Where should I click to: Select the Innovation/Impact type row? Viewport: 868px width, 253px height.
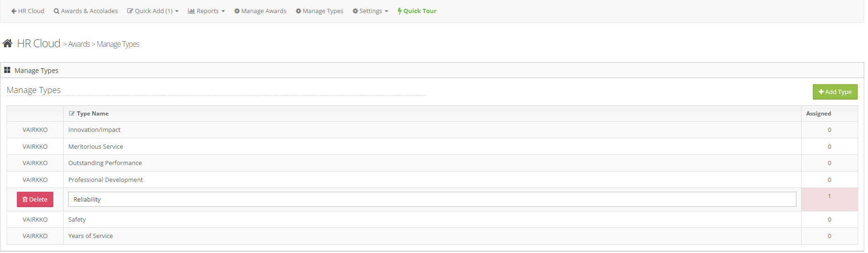pos(94,130)
